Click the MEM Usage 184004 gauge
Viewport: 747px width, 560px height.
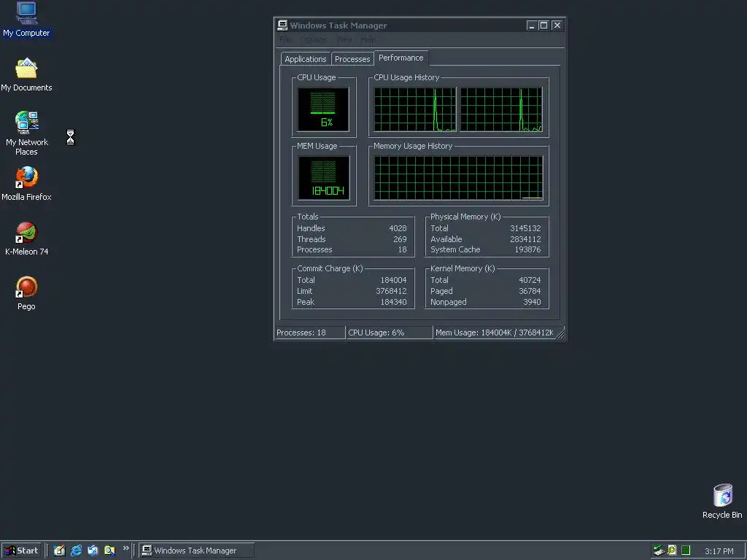tap(323, 178)
